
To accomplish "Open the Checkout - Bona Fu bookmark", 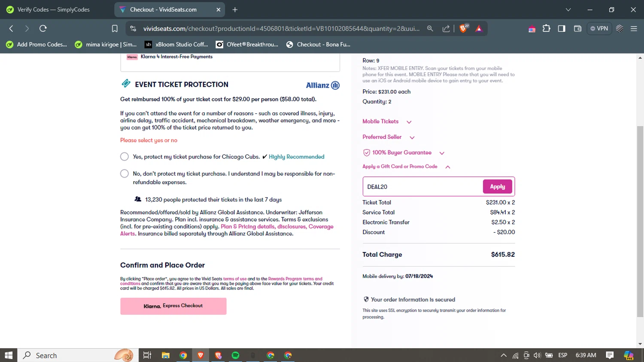I will point(318,44).
